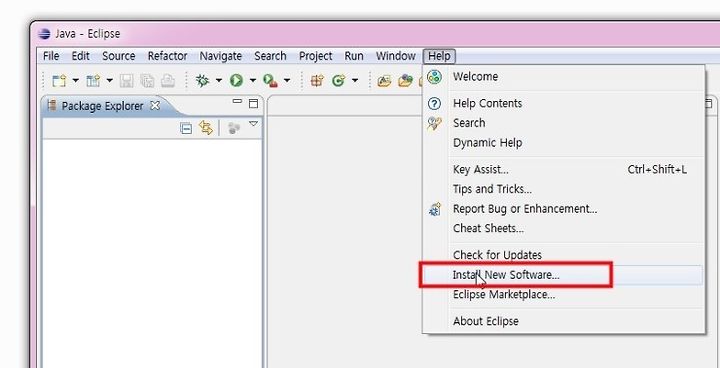Toggle Link with Editor icon

pyautogui.click(x=206, y=128)
